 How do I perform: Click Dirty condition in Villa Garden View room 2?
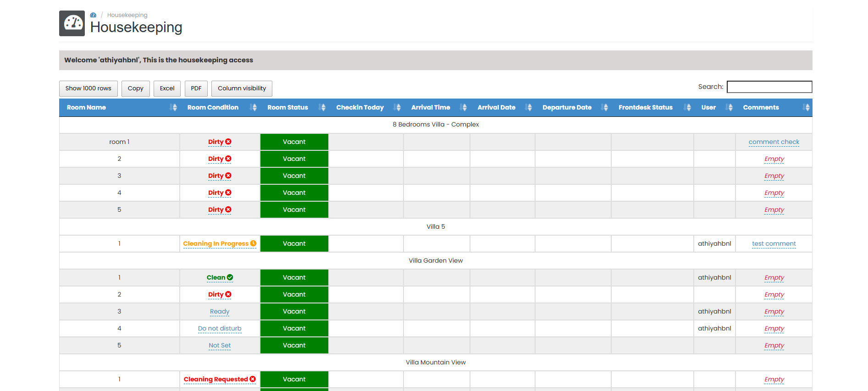point(220,295)
